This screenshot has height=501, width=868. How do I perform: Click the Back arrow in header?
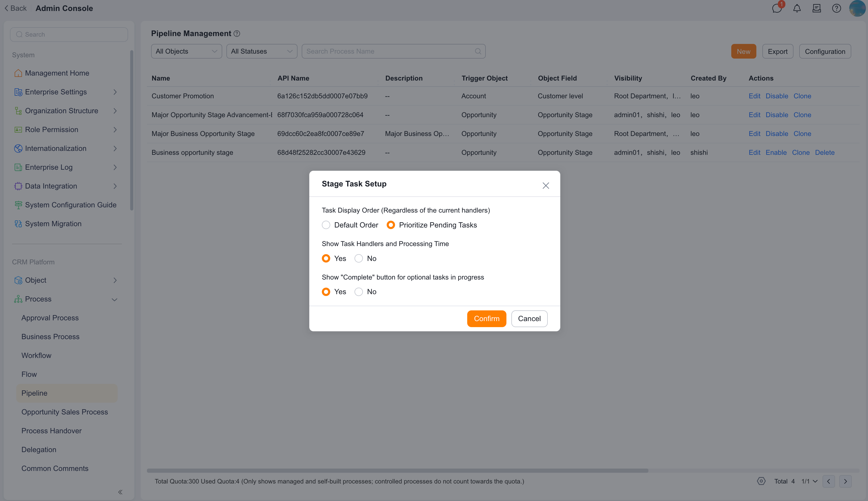coord(6,8)
